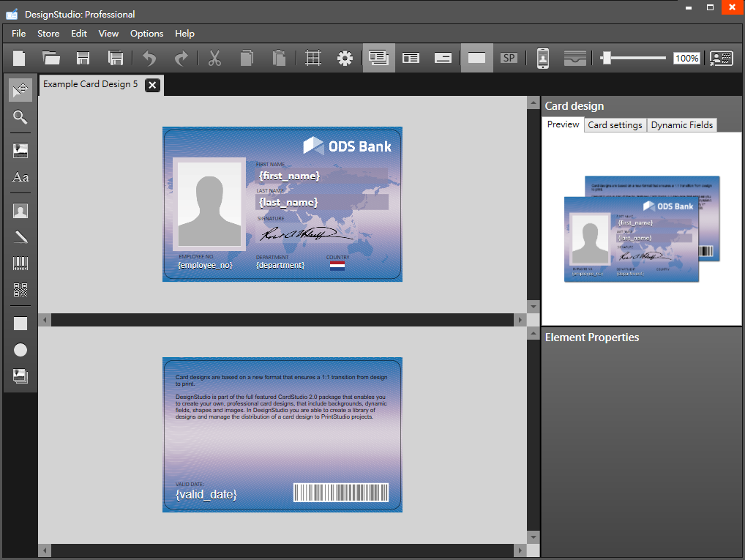Select the front-and-back card view icon
This screenshot has width=745, height=560.
click(378, 58)
